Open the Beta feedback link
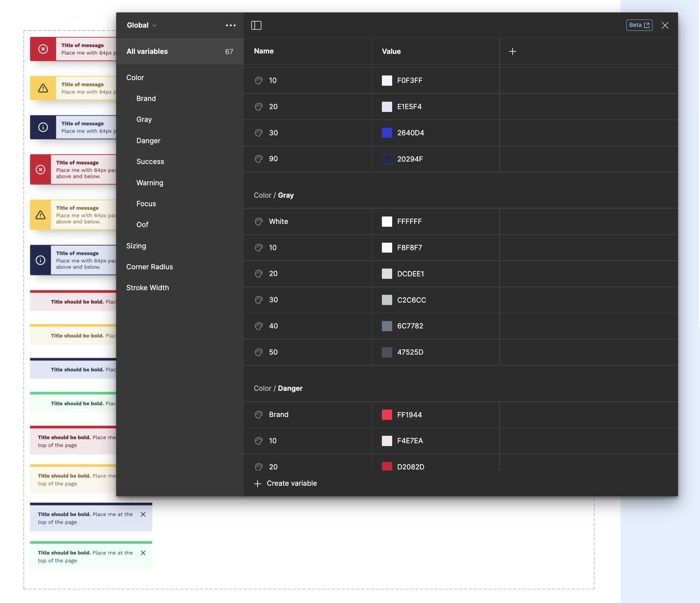700x603 pixels. (639, 25)
